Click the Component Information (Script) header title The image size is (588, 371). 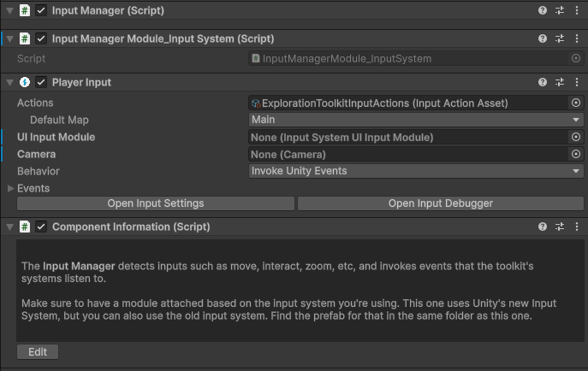(131, 227)
